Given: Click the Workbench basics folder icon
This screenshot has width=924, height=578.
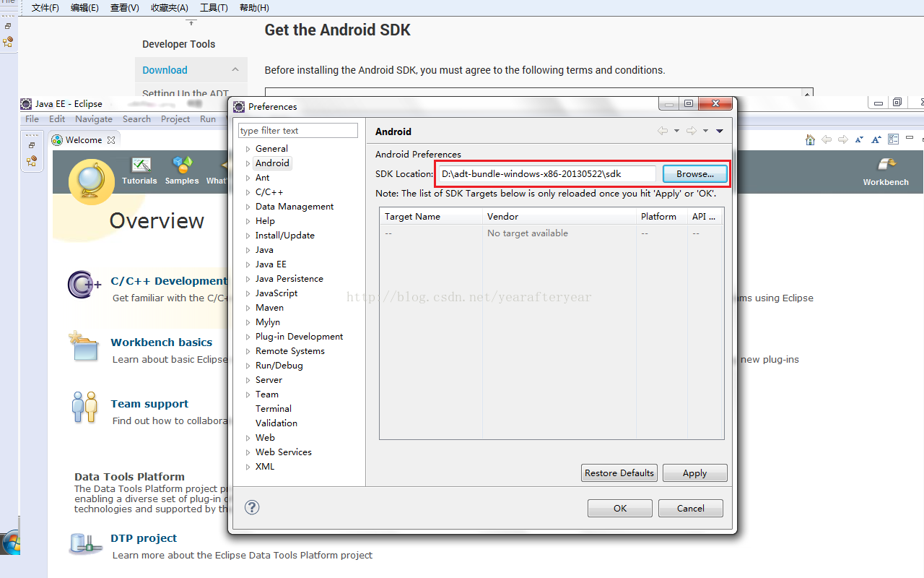Looking at the screenshot, I should 83,346.
